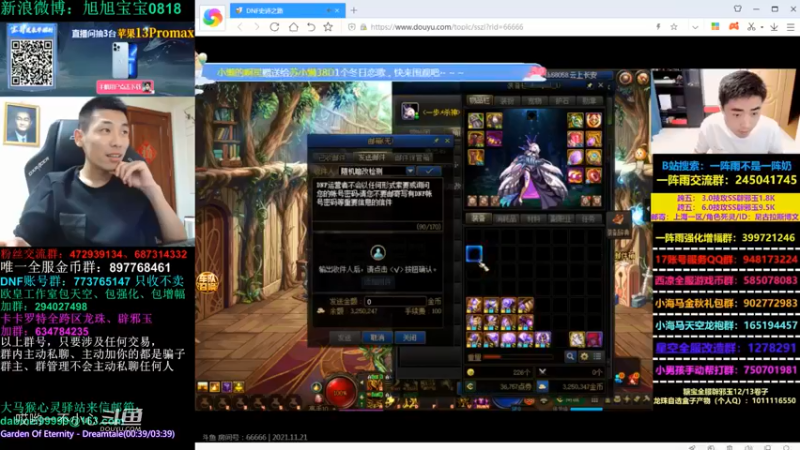
Task: Switch to the 护石 talisman tab
Action: pos(562,101)
